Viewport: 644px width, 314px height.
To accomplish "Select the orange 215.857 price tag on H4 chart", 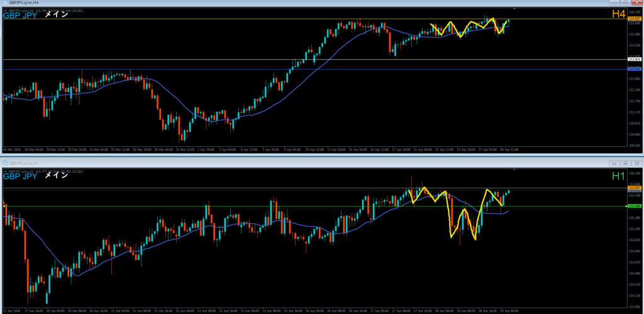I will [x=634, y=19].
